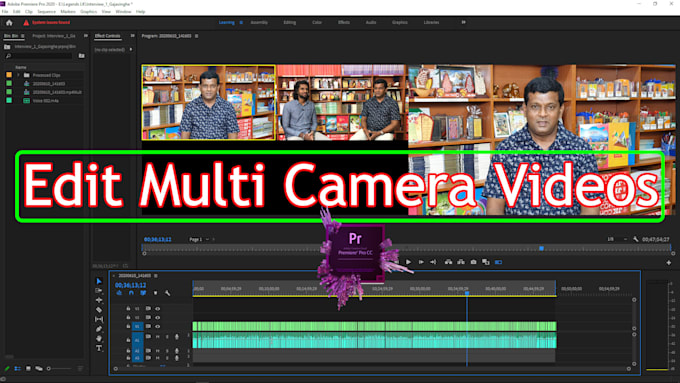Open the timeline sequence panel menu
The image size is (680, 383).
click(156, 275)
